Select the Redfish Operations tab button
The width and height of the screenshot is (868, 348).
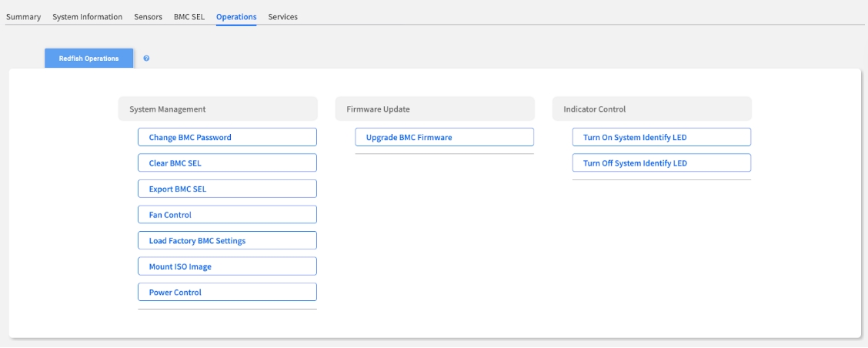click(88, 59)
